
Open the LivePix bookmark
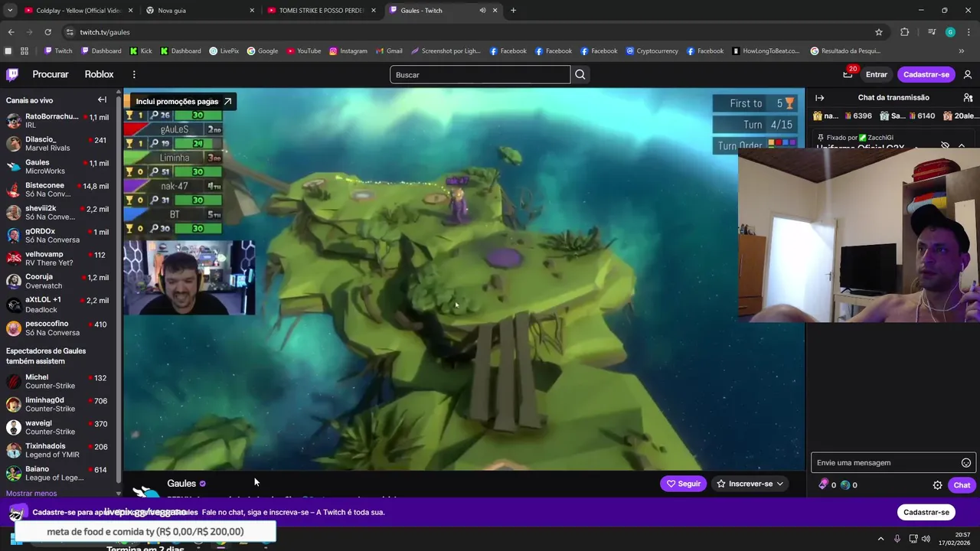(224, 51)
